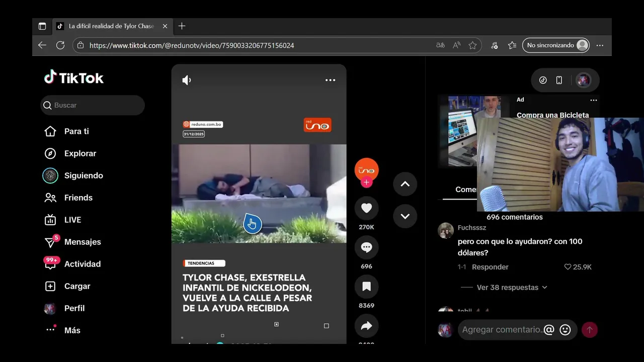Post the comment with the red arrow button
The image size is (644, 362).
click(x=589, y=330)
